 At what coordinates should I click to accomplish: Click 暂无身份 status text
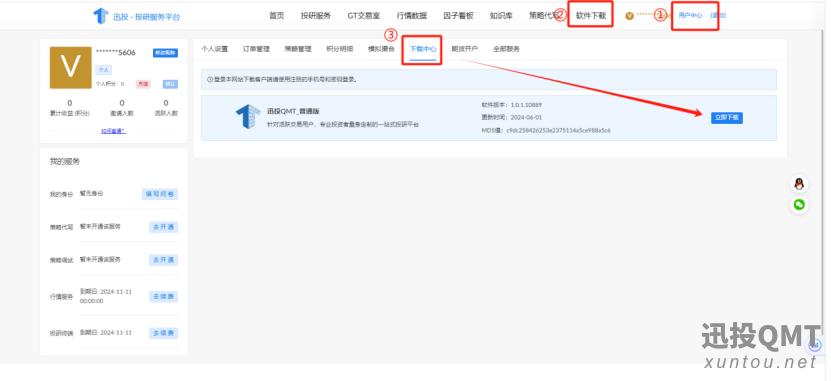92,193
